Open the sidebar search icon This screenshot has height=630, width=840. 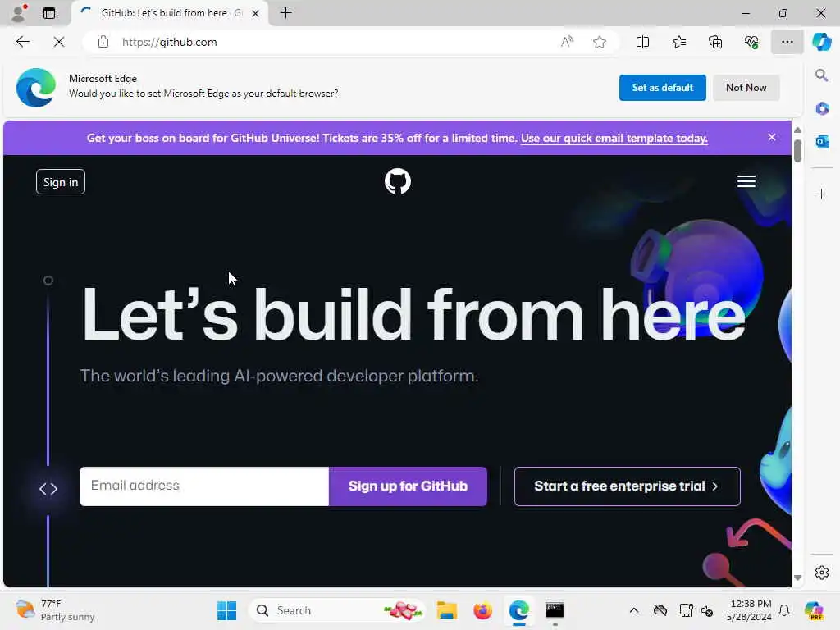[822, 75]
